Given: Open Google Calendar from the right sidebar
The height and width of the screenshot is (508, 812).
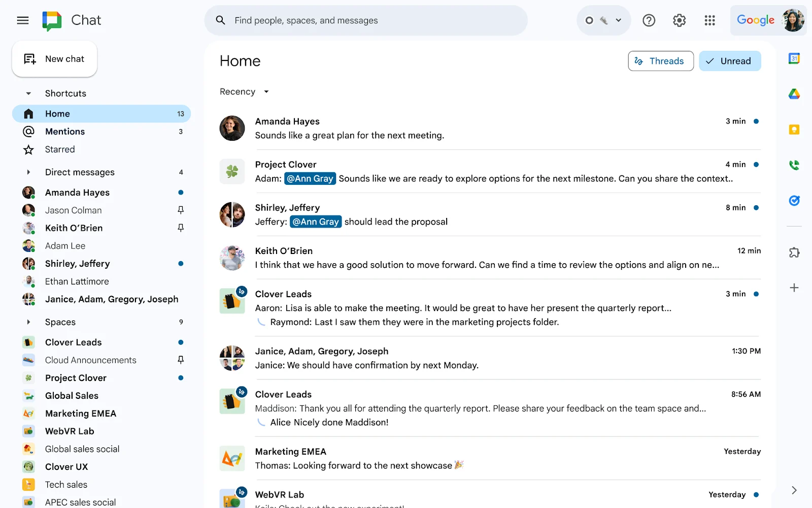Looking at the screenshot, I should click(x=795, y=58).
